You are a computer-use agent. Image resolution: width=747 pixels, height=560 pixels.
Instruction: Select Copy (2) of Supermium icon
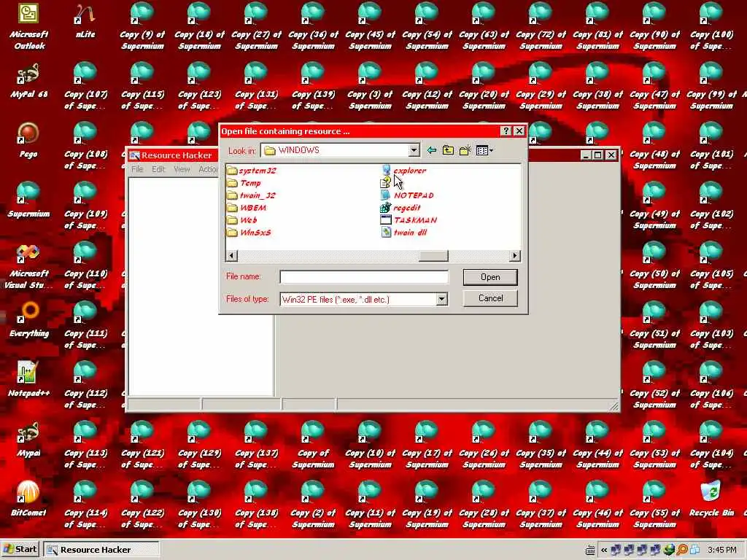point(313,505)
